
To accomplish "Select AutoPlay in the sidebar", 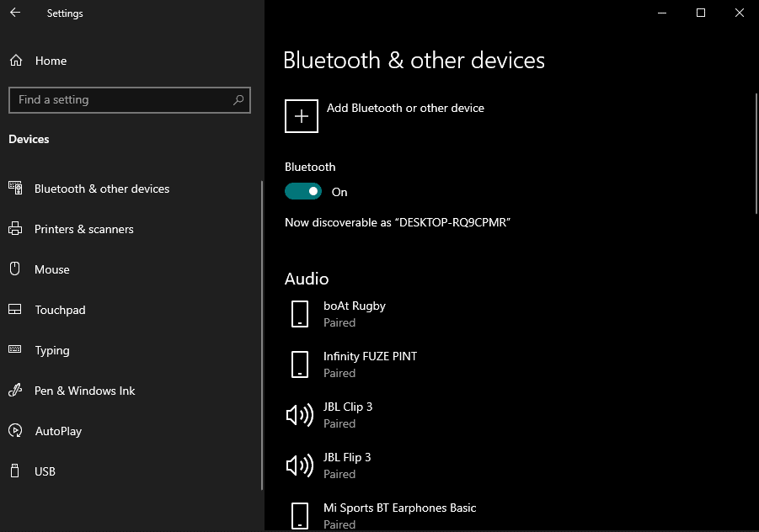I will point(58,431).
